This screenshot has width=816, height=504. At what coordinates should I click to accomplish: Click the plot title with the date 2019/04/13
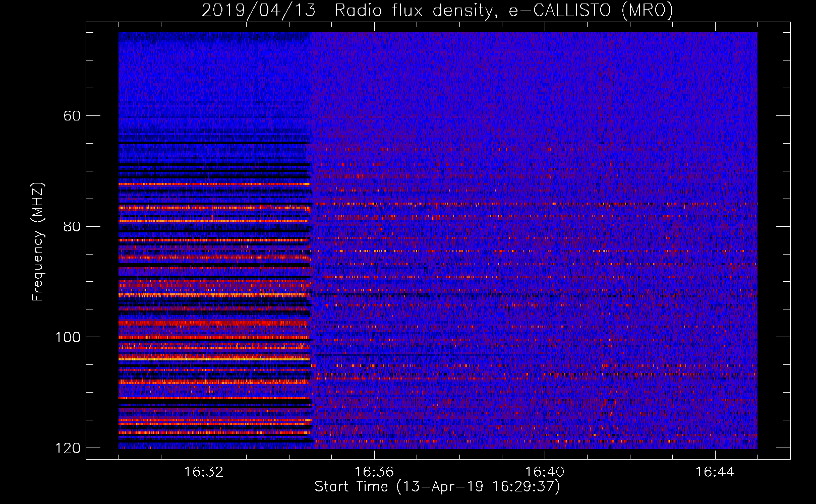click(437, 11)
